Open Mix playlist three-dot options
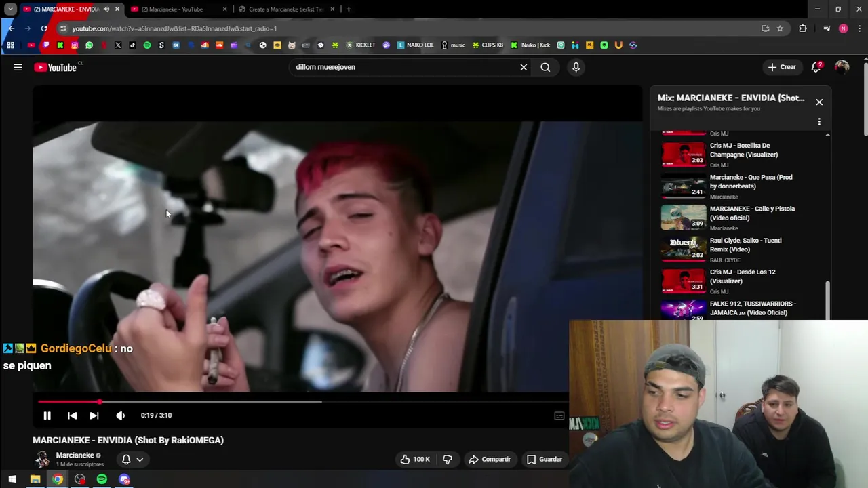This screenshot has height=488, width=868. click(x=819, y=122)
